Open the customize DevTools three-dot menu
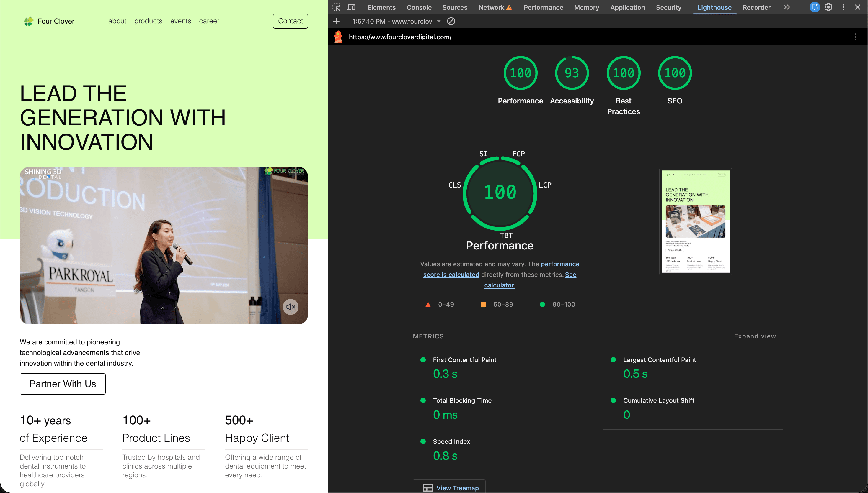Image resolution: width=868 pixels, height=493 pixels. pyautogui.click(x=843, y=7)
